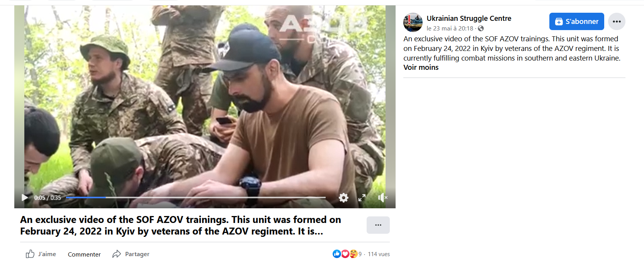Unmute the video sound

[x=382, y=198]
